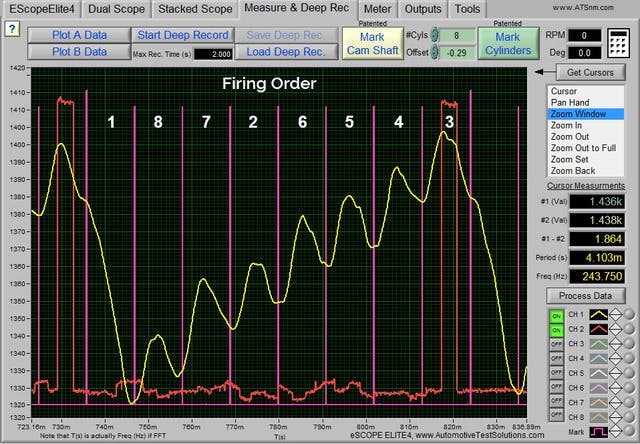Click the arrow icon left of Get Cursors
Screen dimensions: 640x444
[541, 73]
